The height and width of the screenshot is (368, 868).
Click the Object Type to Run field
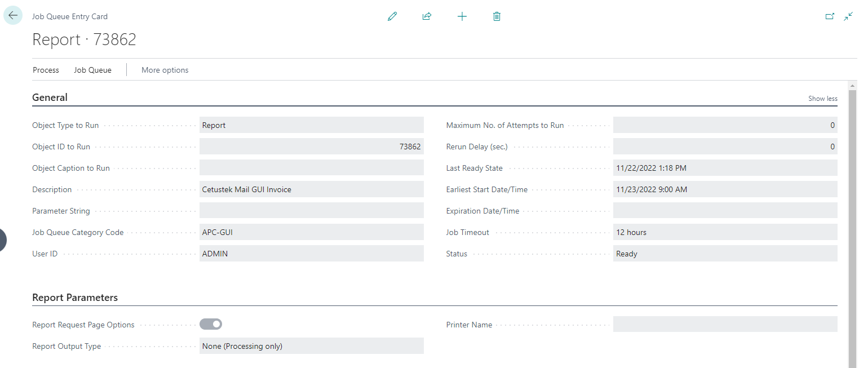click(x=312, y=125)
